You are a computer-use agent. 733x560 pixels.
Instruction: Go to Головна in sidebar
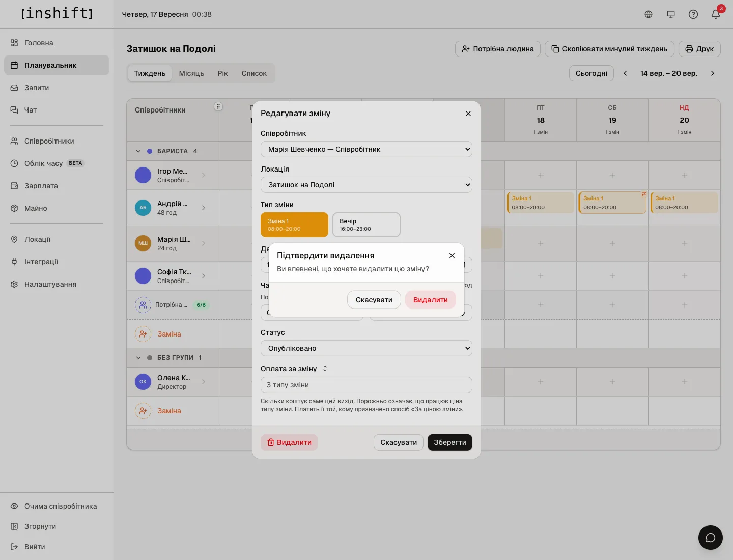(57, 43)
